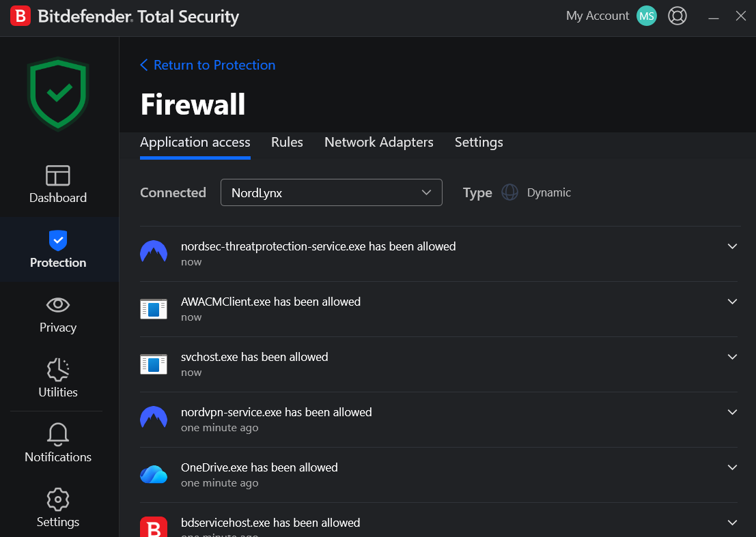Image resolution: width=756 pixels, height=537 pixels.
Task: Click 'nordvpn-service.exe has been allowed' text
Action: [277, 412]
